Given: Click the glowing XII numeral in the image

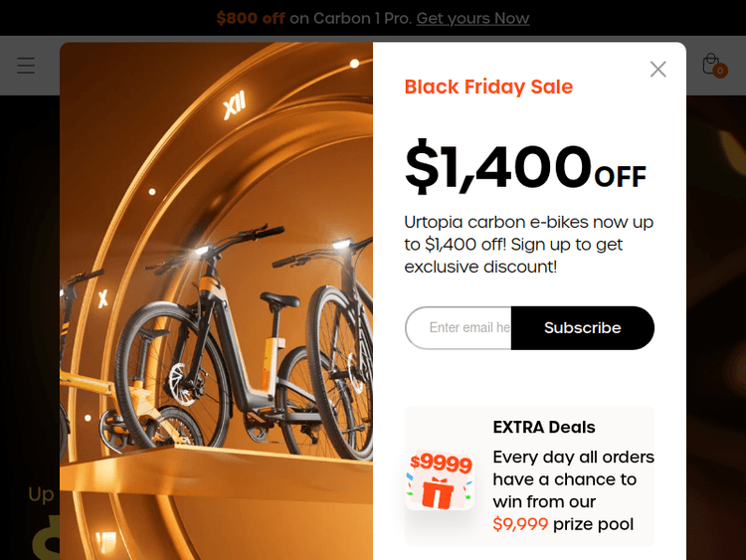Looking at the screenshot, I should click(234, 105).
